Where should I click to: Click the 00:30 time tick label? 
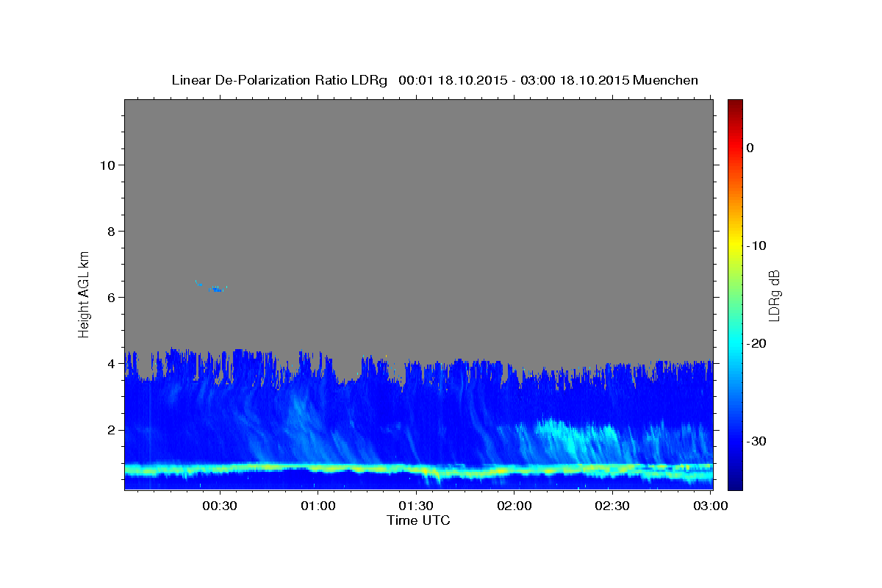tap(220, 506)
